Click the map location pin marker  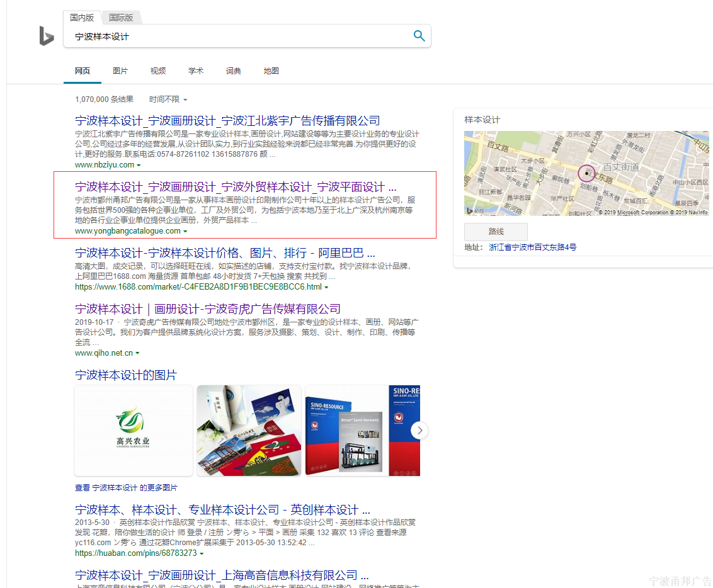[586, 173]
